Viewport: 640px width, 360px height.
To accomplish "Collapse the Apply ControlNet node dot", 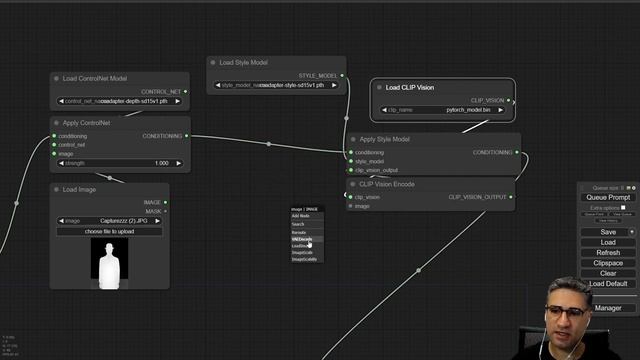I will tap(56, 123).
